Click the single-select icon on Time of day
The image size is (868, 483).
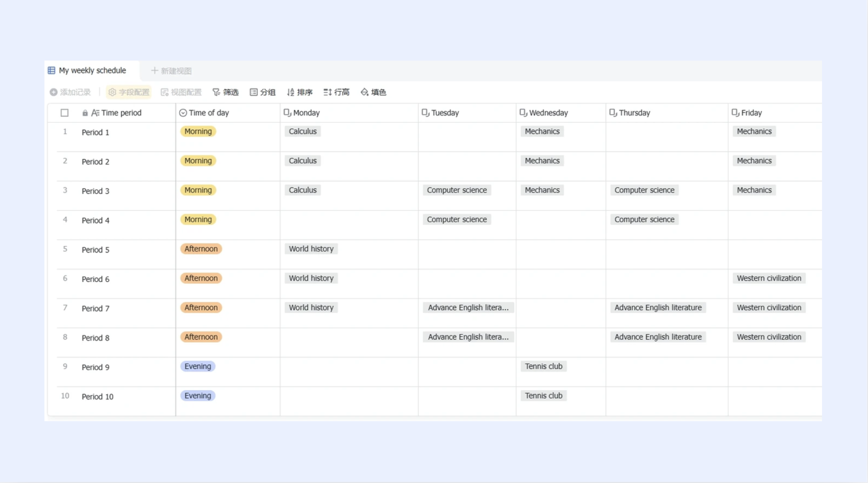(183, 113)
